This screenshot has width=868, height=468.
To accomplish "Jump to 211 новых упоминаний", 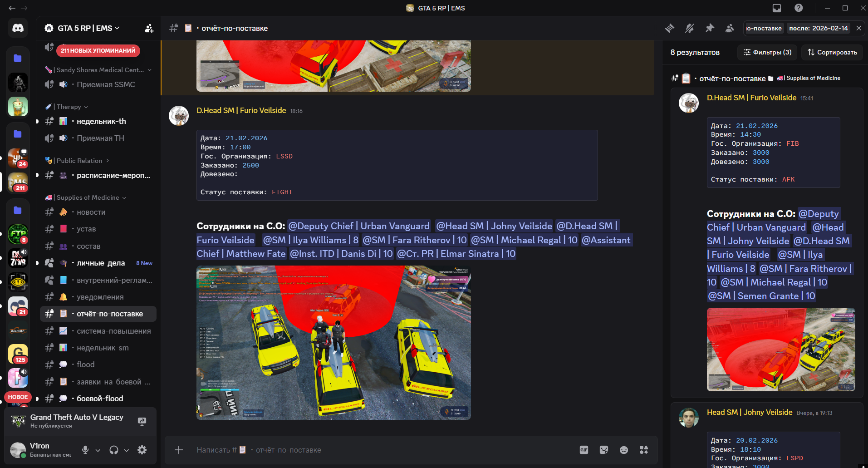I will (98, 50).
